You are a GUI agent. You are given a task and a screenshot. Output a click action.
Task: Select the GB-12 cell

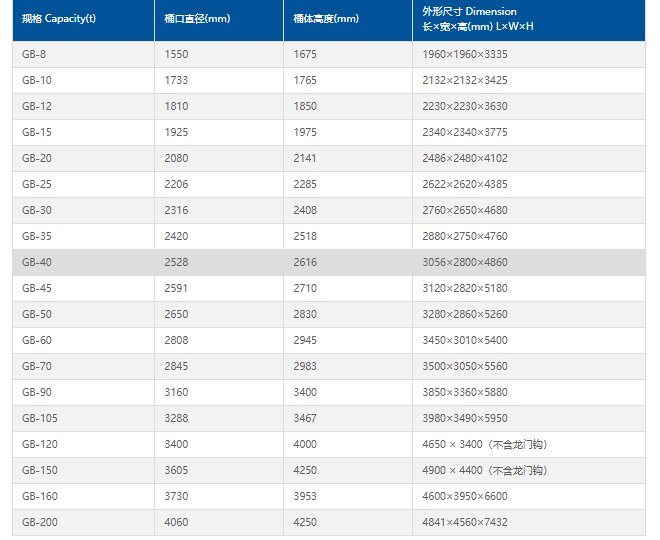tap(83, 106)
